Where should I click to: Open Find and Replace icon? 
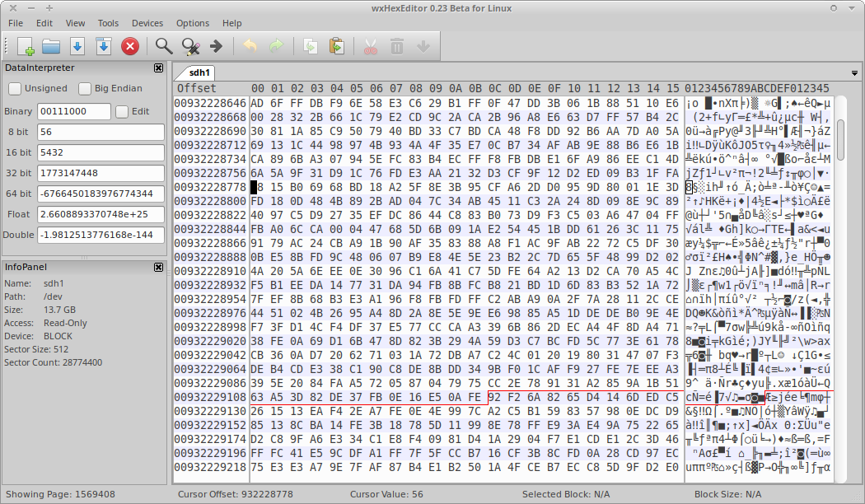point(190,46)
